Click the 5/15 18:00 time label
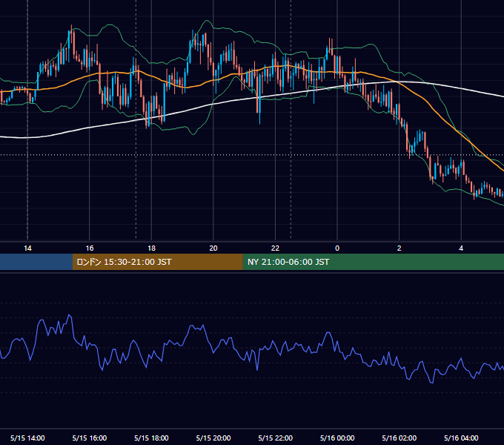The width and height of the screenshot is (504, 445). tap(151, 438)
